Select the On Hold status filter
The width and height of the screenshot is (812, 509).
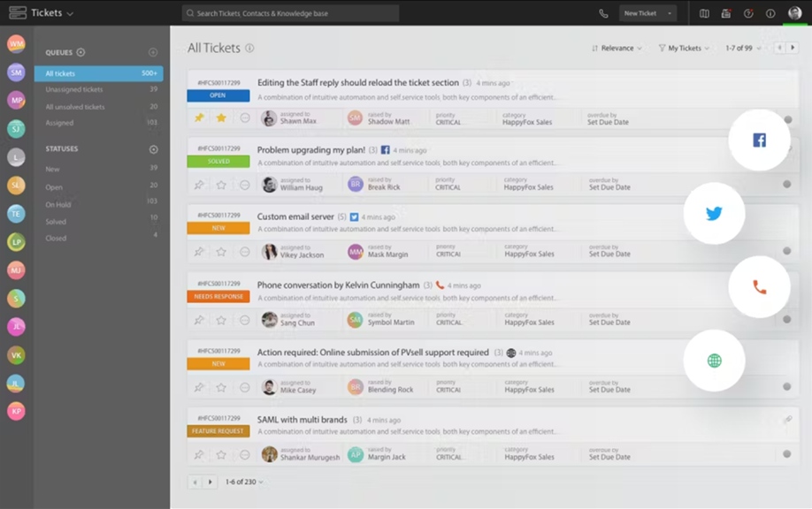(x=58, y=203)
